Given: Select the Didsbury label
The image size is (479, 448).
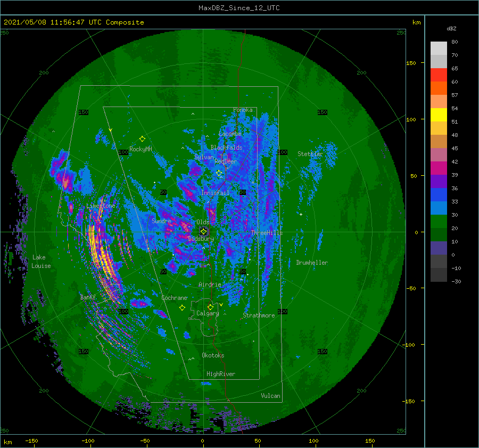Looking at the screenshot, I should pos(201,239).
